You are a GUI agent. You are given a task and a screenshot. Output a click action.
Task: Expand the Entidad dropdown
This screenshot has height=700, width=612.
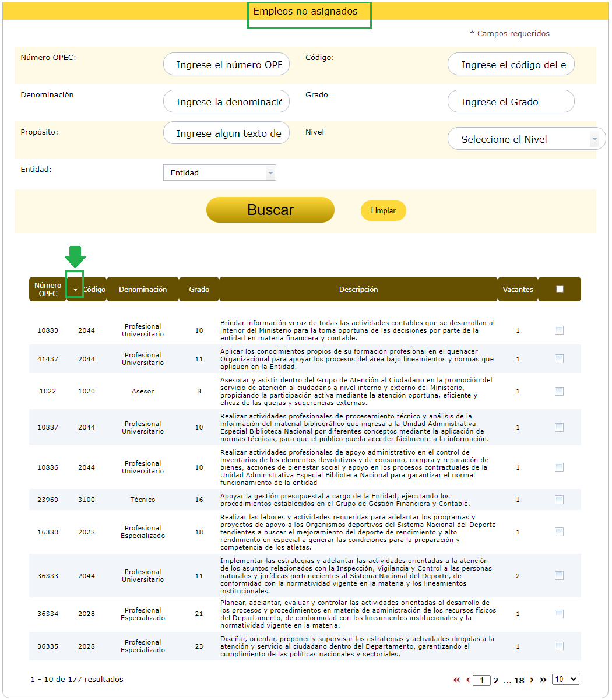pyautogui.click(x=219, y=173)
